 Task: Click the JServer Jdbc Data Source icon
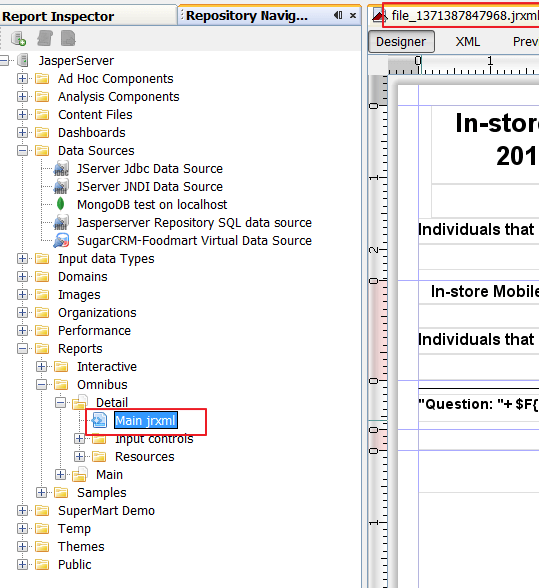coord(61,168)
